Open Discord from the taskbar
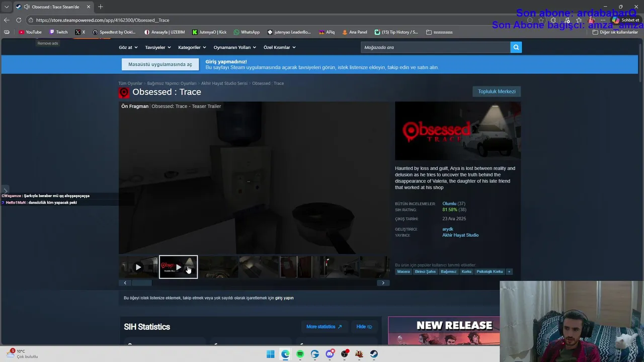644x362 pixels. pyautogui.click(x=330, y=354)
